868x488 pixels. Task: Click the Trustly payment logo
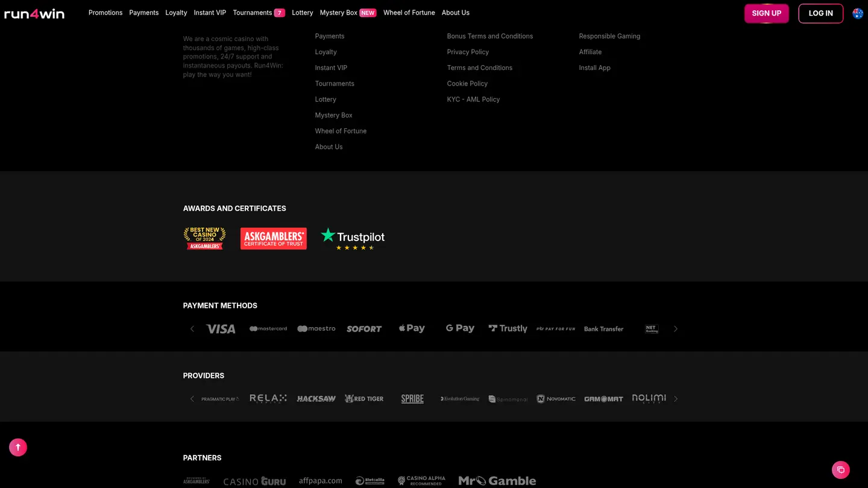point(508,328)
